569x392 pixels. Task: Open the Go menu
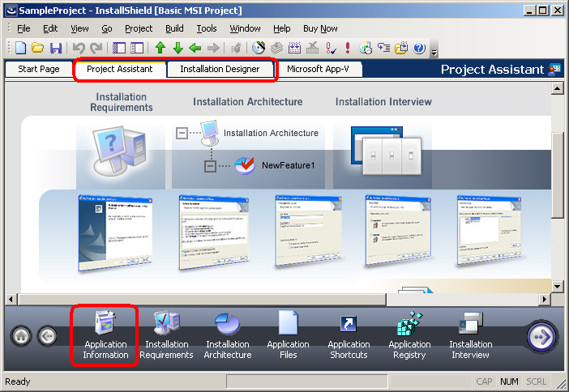click(107, 28)
